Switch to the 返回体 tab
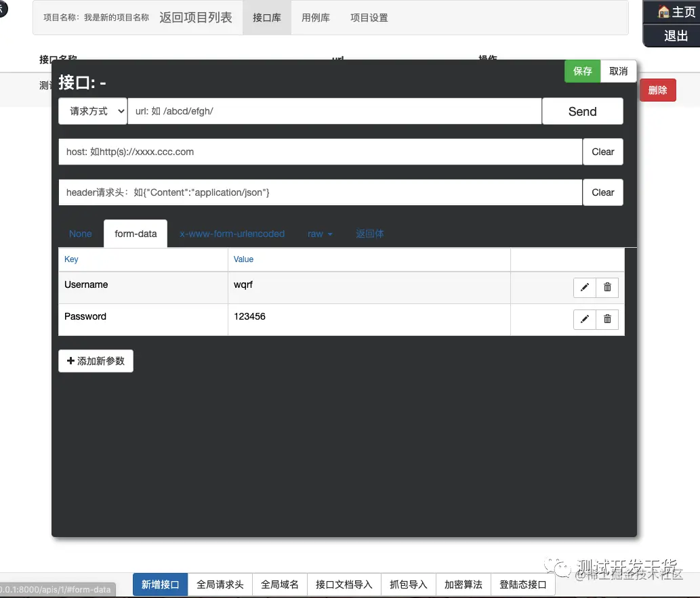 (x=369, y=233)
